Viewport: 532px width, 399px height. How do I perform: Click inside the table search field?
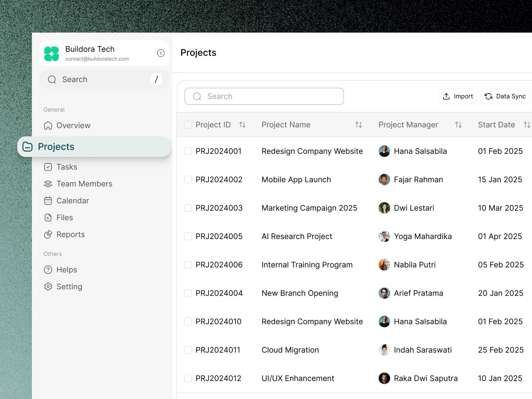[264, 96]
